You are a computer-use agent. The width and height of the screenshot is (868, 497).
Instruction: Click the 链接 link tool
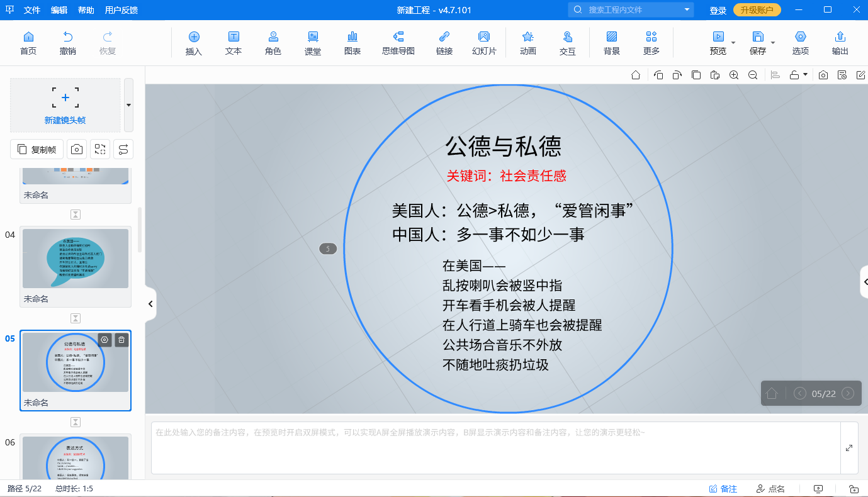[x=444, y=43]
